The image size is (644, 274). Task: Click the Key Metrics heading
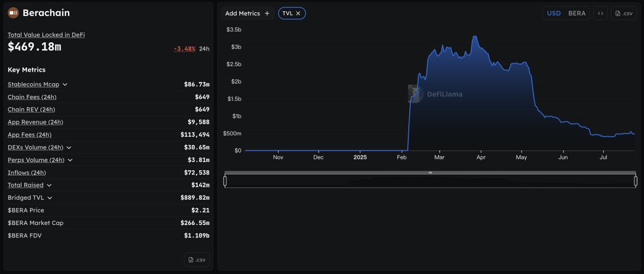point(27,70)
